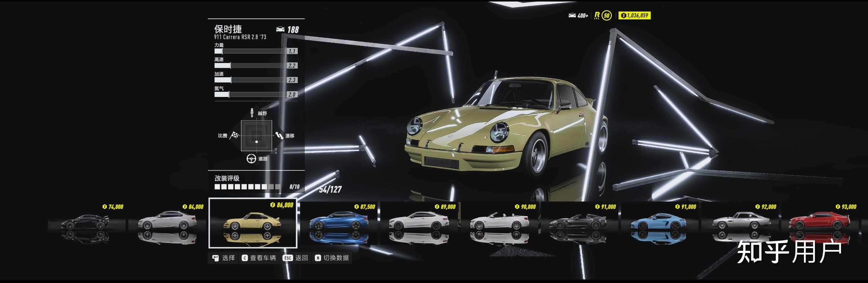This screenshot has height=283, width=868.
Task: Select the silver BMW priced 84,000
Action: point(167,222)
